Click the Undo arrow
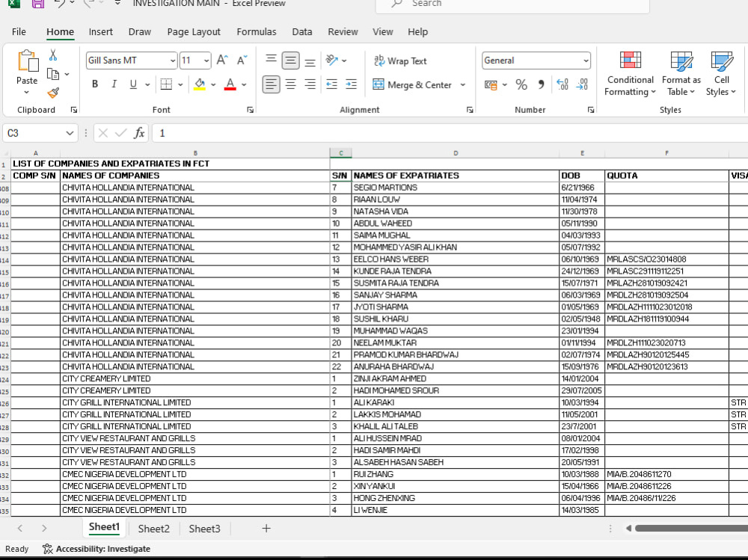Screen dimensions: 748x560 [60, 3]
